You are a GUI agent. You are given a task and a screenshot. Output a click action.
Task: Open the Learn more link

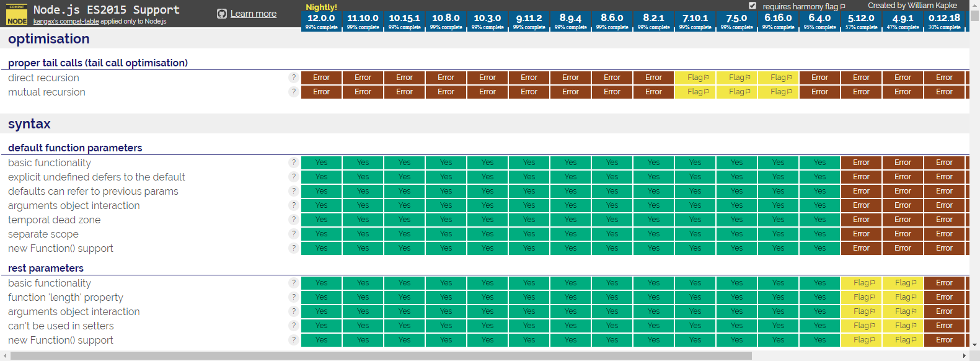click(254, 14)
